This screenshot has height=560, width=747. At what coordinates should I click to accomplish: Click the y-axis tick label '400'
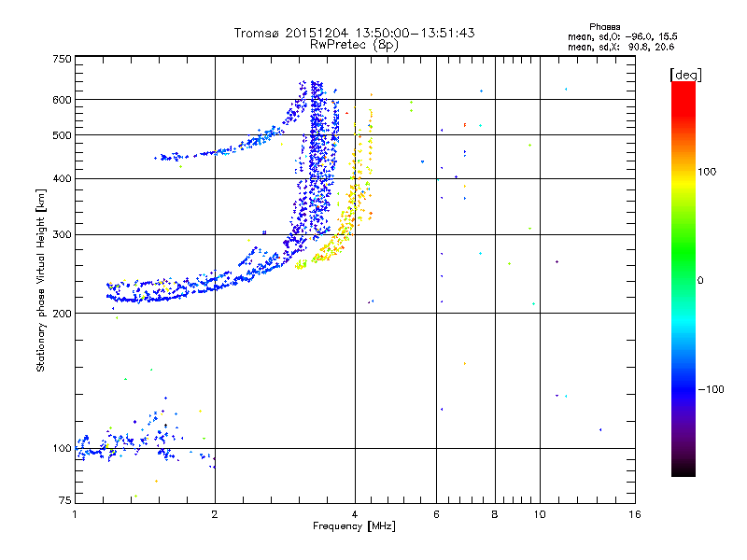coord(62,179)
